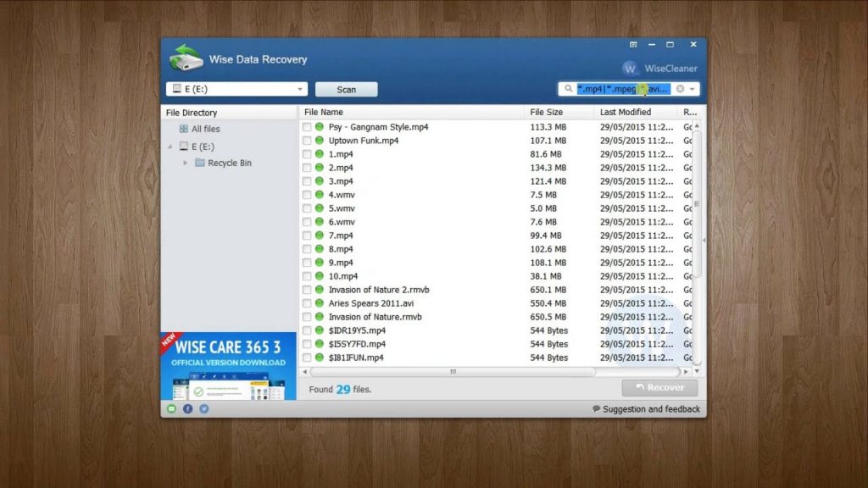
Task: Click the green status dot for Aries Spears 2011.avi
Action: pos(320,302)
